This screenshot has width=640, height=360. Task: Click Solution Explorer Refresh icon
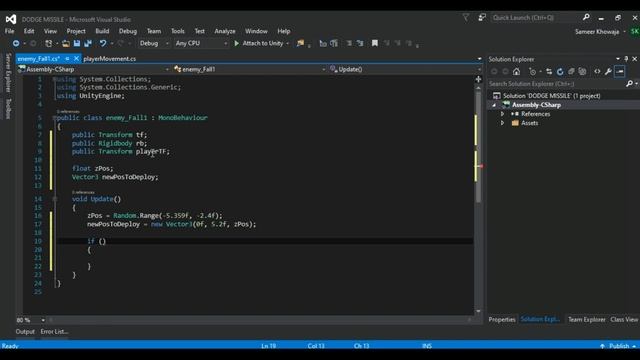pyautogui.click(x=560, y=72)
